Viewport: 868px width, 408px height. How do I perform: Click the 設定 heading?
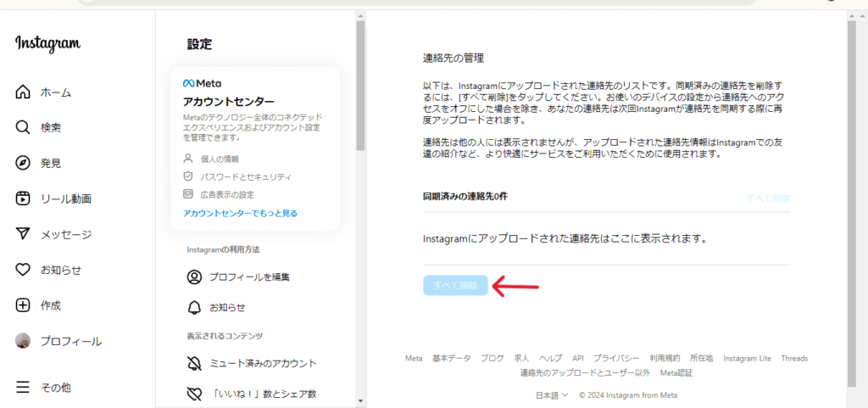pos(199,44)
